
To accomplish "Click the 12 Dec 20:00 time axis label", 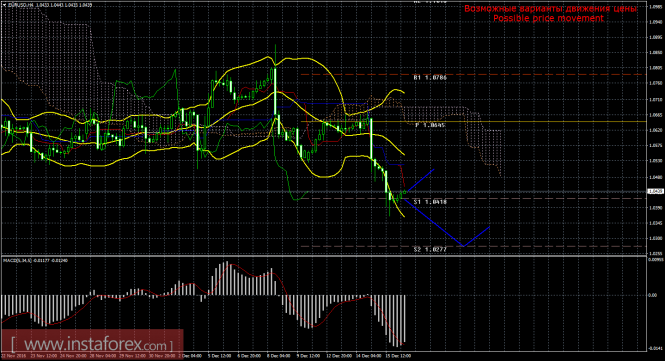I will click(x=339, y=356).
